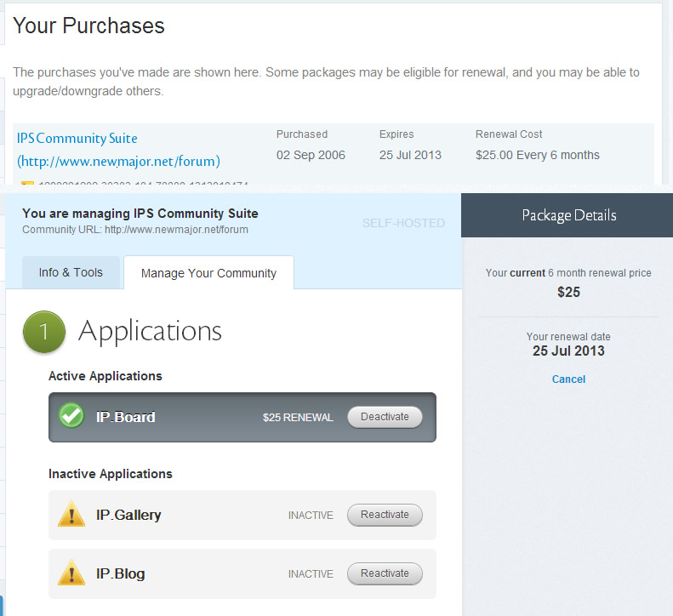Click the Applications section title
The height and width of the screenshot is (616, 673).
point(150,331)
